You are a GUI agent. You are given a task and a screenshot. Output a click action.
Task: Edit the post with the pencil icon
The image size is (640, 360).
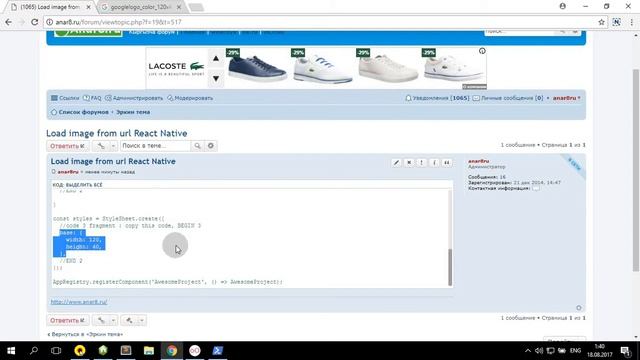click(396, 162)
